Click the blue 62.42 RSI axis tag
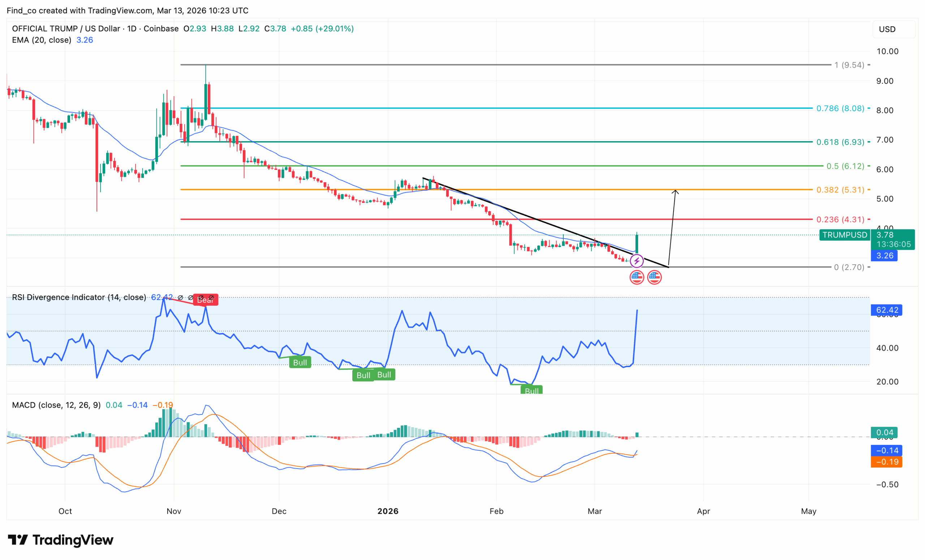 [x=887, y=310]
